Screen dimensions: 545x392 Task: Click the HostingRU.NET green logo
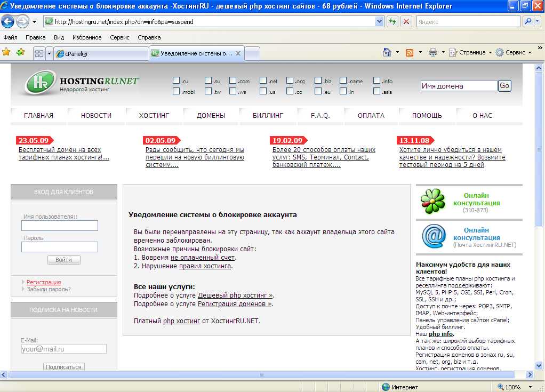[x=41, y=83]
